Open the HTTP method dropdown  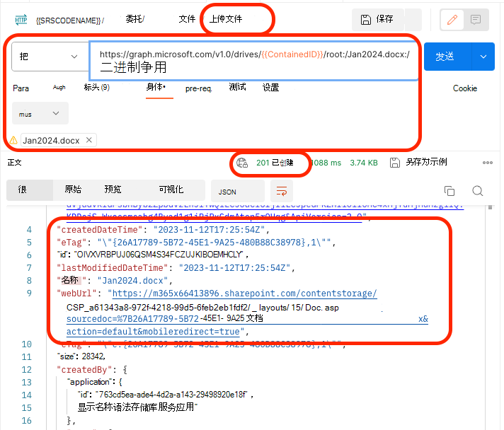tap(50, 57)
